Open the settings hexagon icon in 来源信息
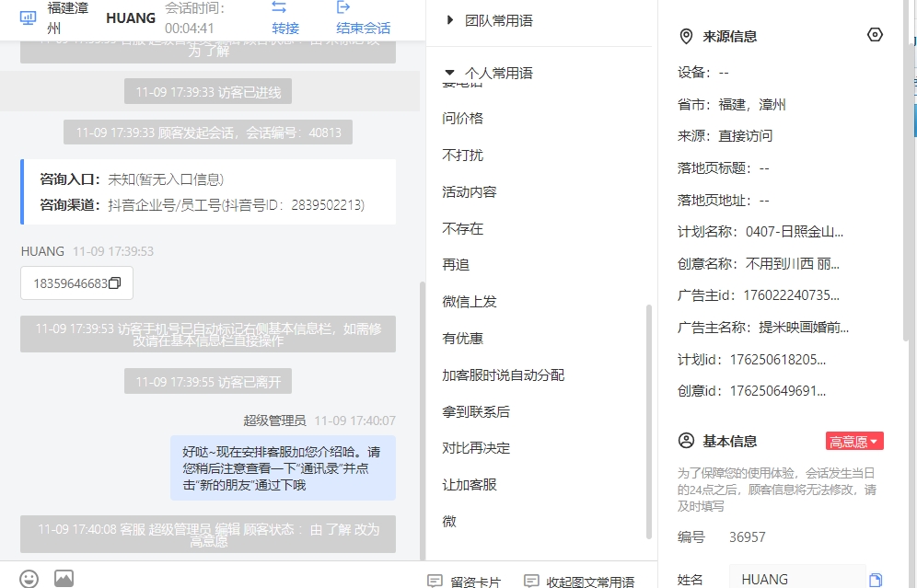Screen dimensions: 917x588 point(875,34)
